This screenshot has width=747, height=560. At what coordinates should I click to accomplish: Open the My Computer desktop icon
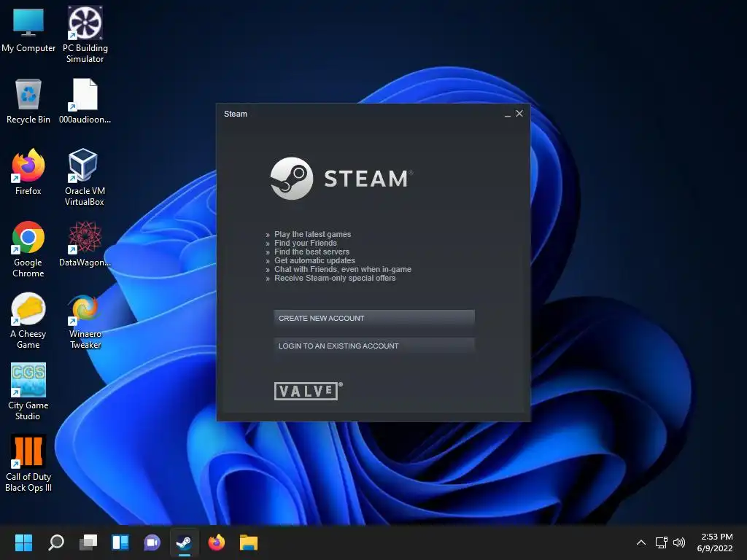[28, 29]
